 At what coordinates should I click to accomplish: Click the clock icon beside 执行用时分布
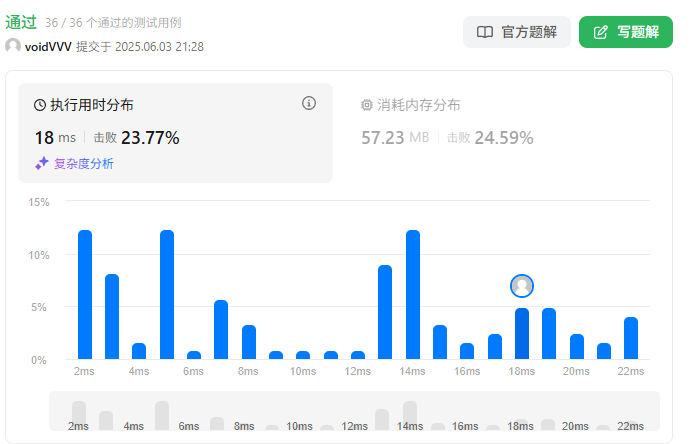click(x=40, y=105)
